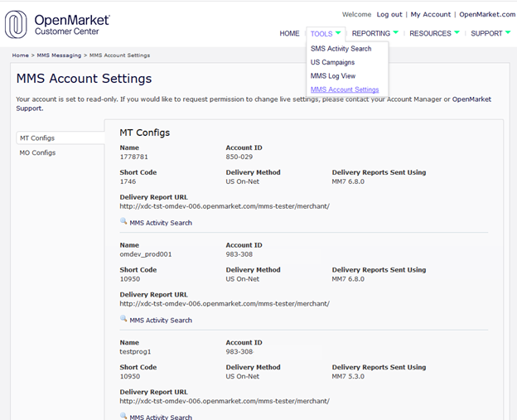Image resolution: width=517 pixels, height=420 pixels.
Task: Expand the REPORTING menu green arrow
Action: 396,32
